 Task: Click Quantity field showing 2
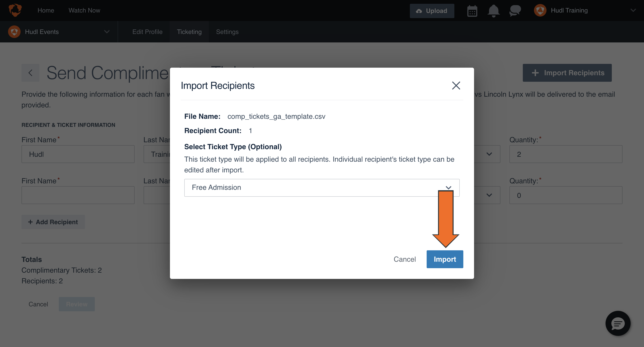click(566, 154)
